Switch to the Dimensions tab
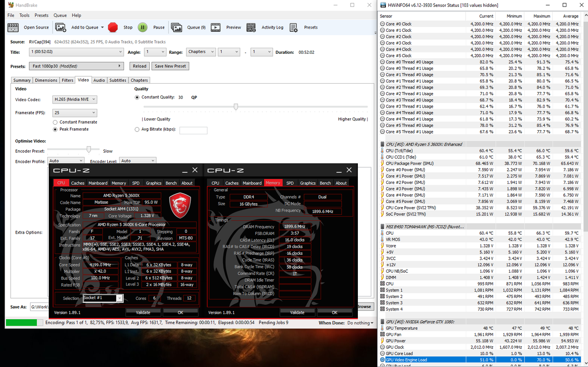The image size is (588, 367). click(46, 80)
